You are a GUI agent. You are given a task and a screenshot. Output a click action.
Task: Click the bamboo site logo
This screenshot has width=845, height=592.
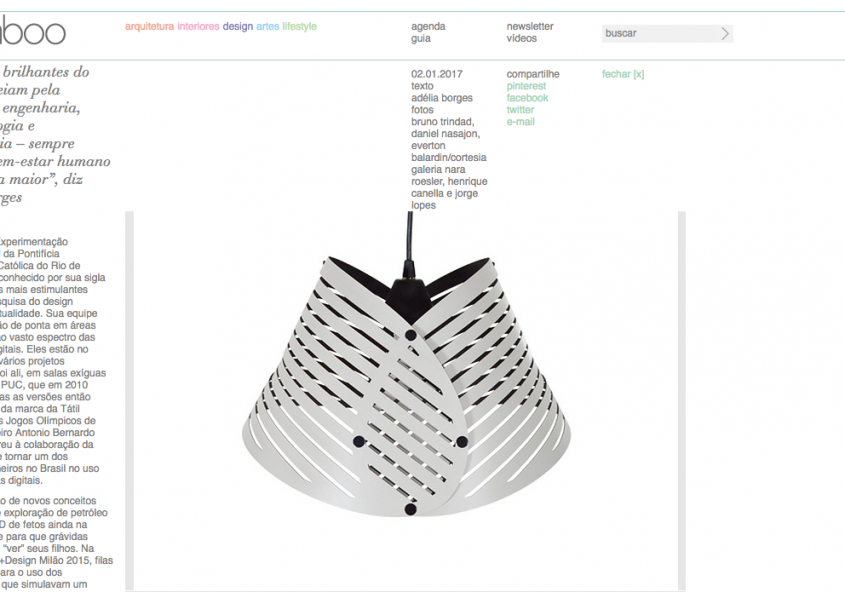point(32,31)
